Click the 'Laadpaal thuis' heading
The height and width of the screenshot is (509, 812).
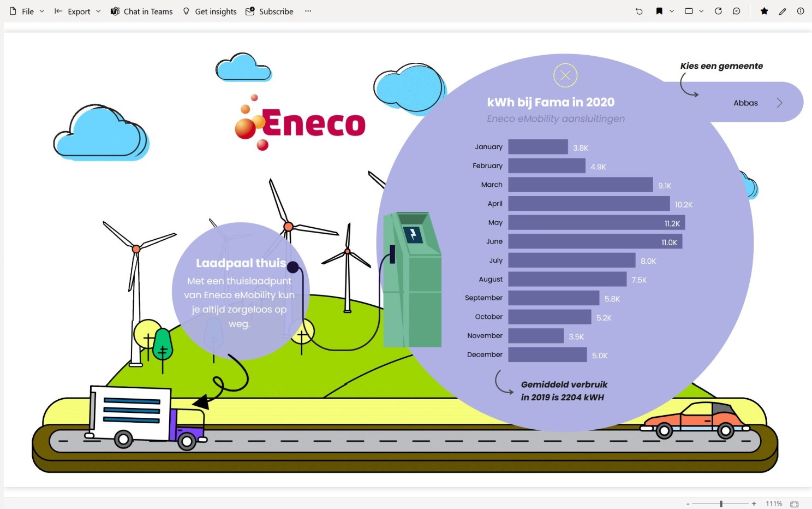(241, 263)
